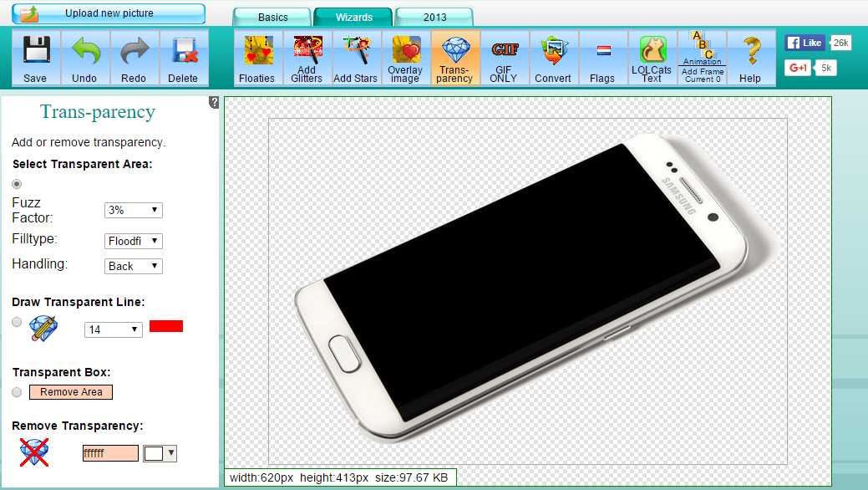This screenshot has height=490, width=868.
Task: Open the Help question mark
Action: [751, 58]
